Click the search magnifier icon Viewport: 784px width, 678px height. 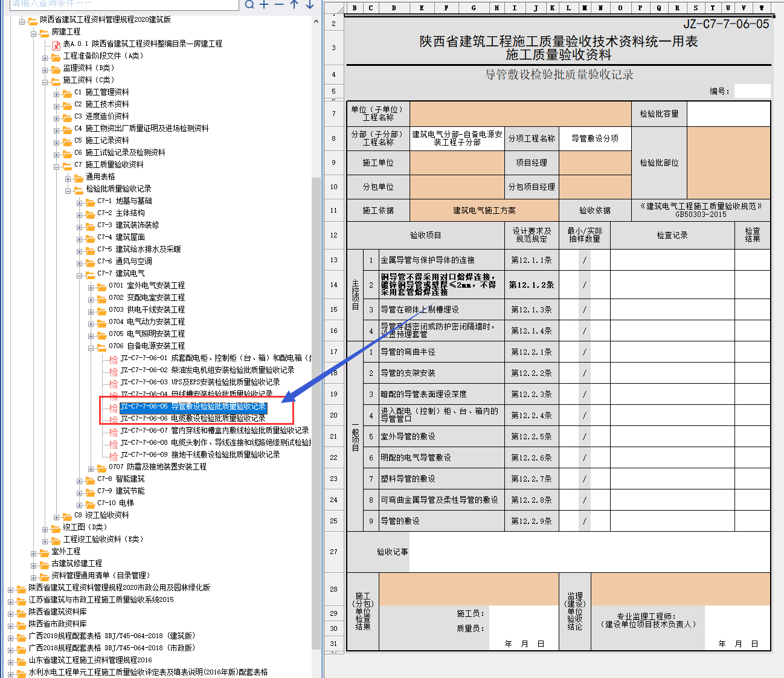[249, 4]
